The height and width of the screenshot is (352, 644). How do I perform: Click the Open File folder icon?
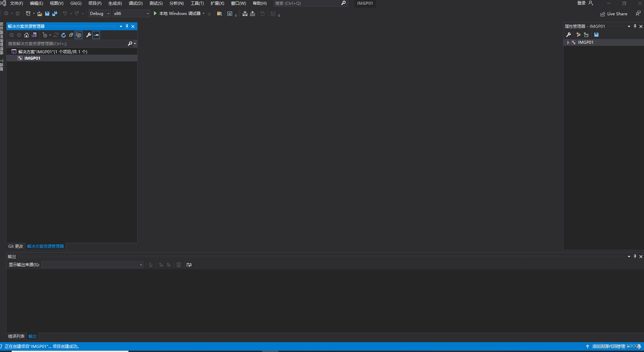point(40,14)
